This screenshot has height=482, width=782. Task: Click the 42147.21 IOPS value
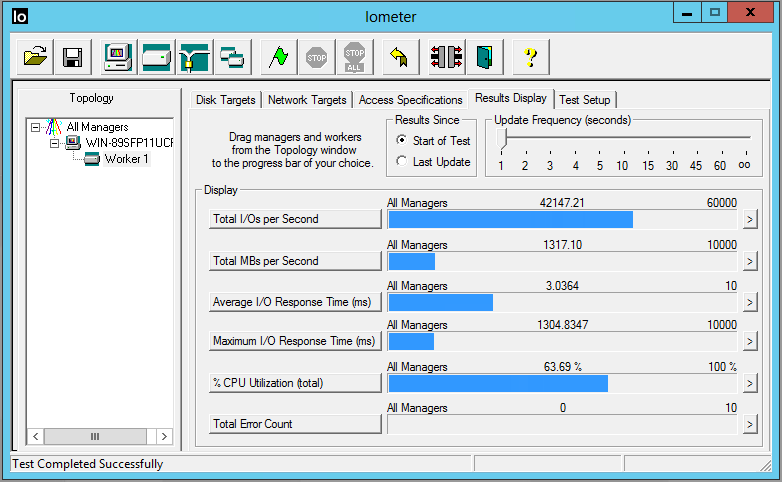(x=562, y=203)
